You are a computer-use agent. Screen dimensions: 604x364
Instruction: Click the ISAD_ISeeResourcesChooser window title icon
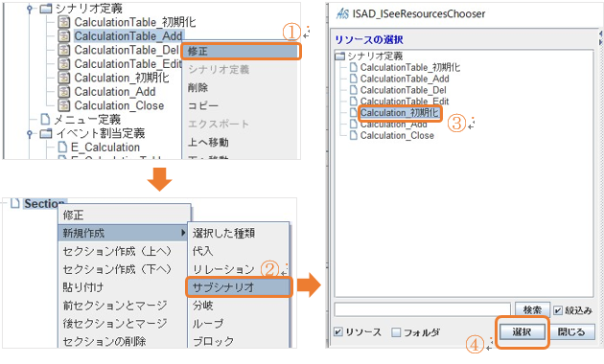coord(342,13)
